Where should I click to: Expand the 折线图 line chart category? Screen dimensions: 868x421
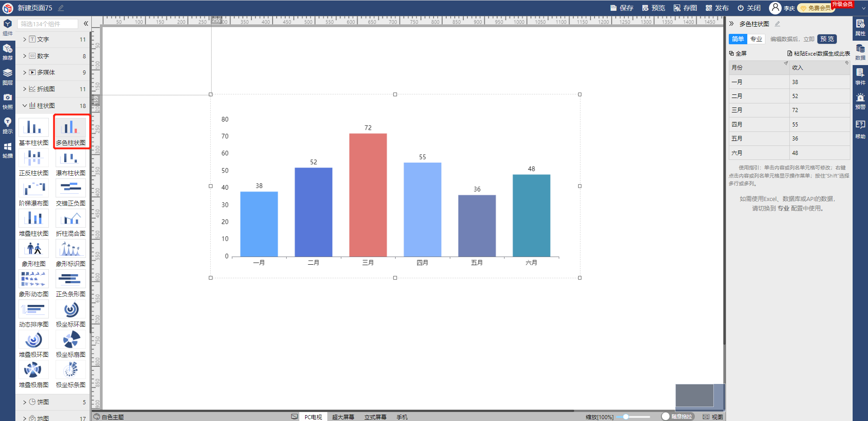click(53, 89)
